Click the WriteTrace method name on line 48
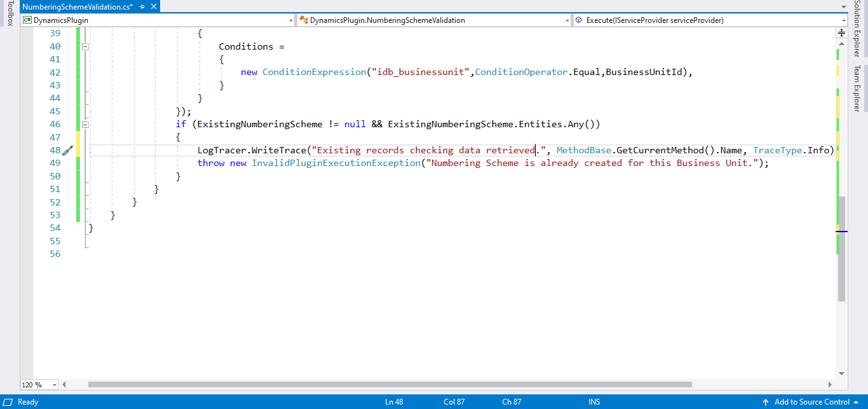This screenshot has height=409, width=868. [x=279, y=151]
